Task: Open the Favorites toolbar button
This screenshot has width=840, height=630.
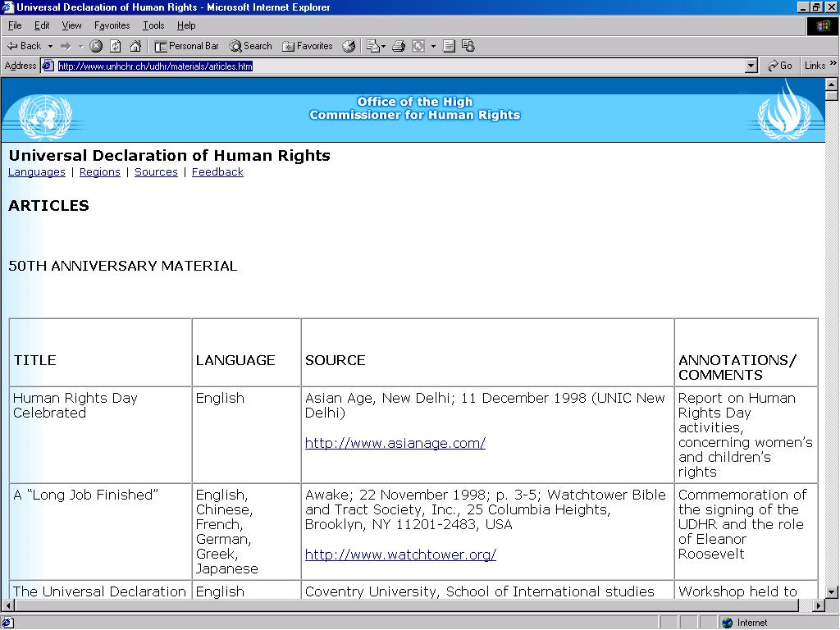Action: point(308,46)
